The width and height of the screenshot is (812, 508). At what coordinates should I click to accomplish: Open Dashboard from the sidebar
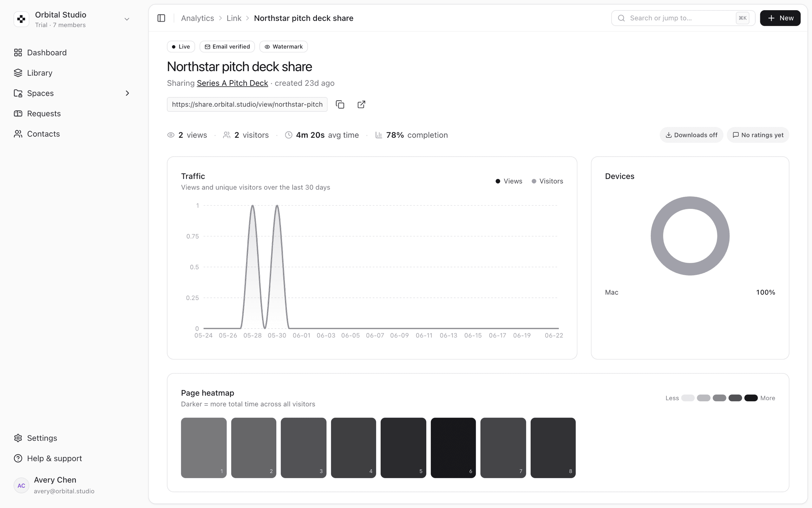72,53
